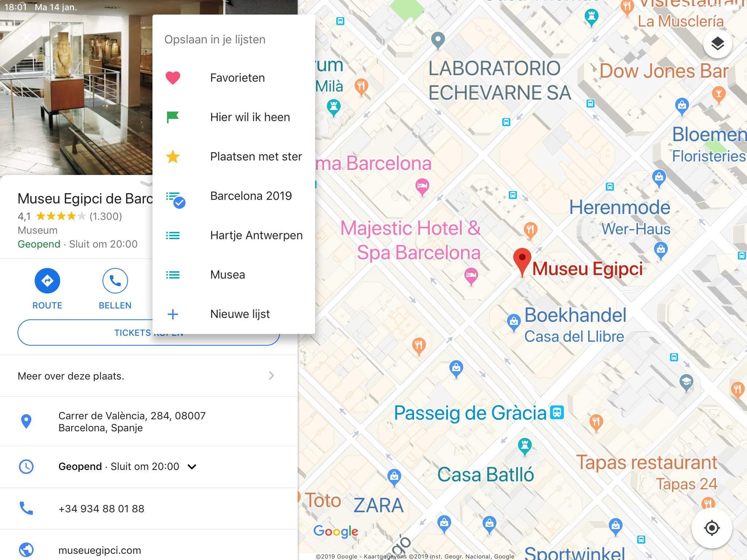Tap the Majestic Hotel pink bed marker
This screenshot has height=560, width=747.
click(x=471, y=276)
